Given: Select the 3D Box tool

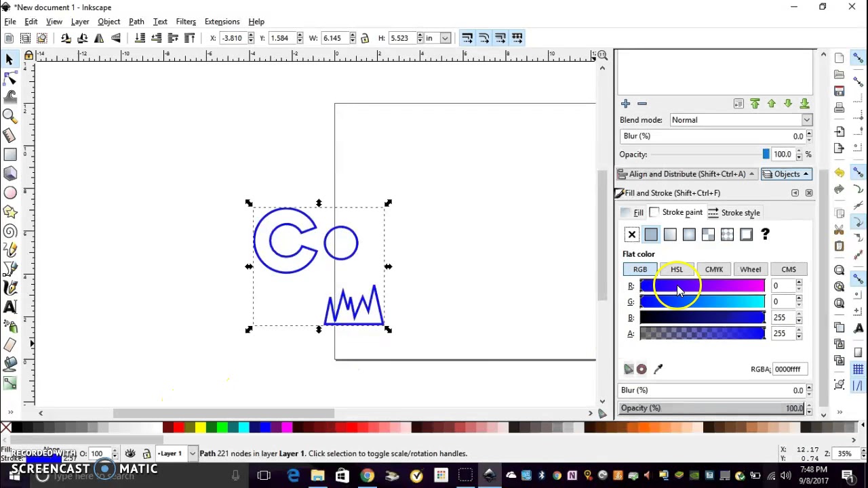Looking at the screenshot, I should (9, 174).
